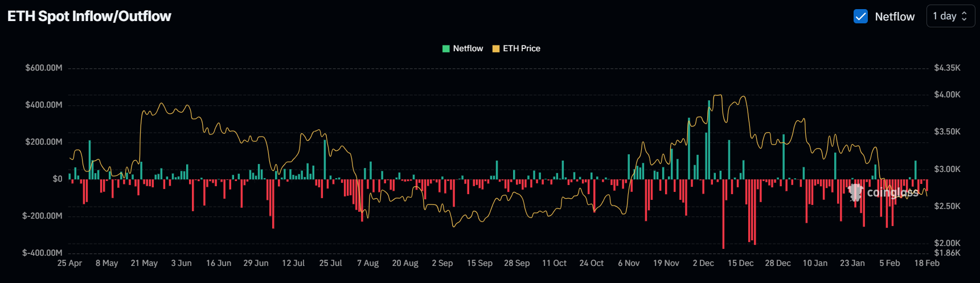
Task: Click the $200.00M left axis label
Action: click(44, 142)
